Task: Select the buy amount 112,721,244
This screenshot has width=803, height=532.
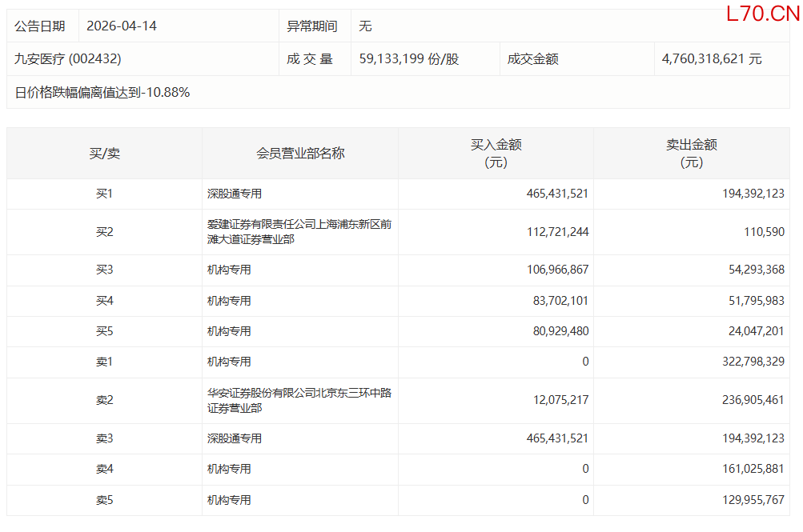Action: coord(558,232)
